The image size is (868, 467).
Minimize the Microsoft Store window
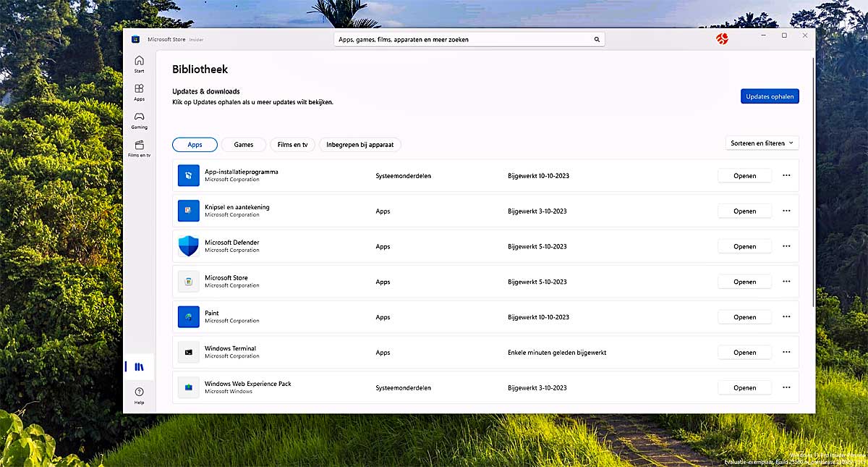tap(763, 35)
